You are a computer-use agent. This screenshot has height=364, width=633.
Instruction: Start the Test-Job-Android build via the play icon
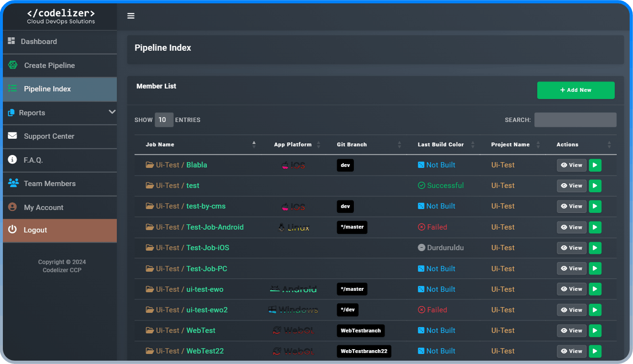tap(595, 227)
